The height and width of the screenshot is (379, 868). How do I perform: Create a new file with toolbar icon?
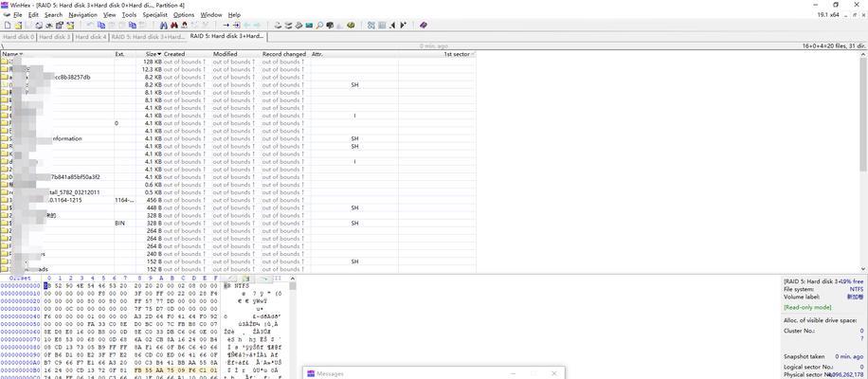click(8, 25)
